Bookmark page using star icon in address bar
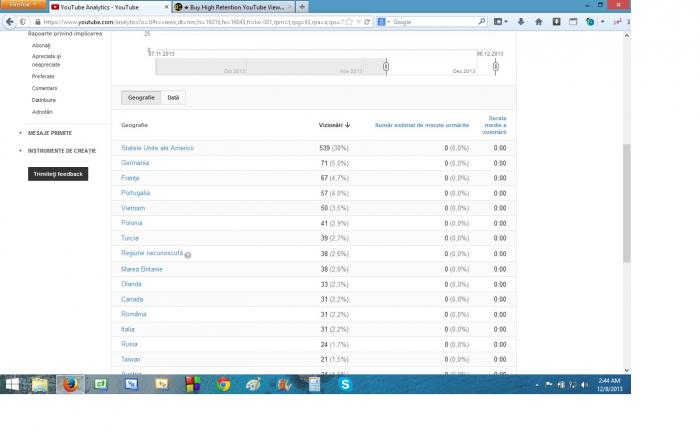The image size is (700, 436). pos(349,21)
